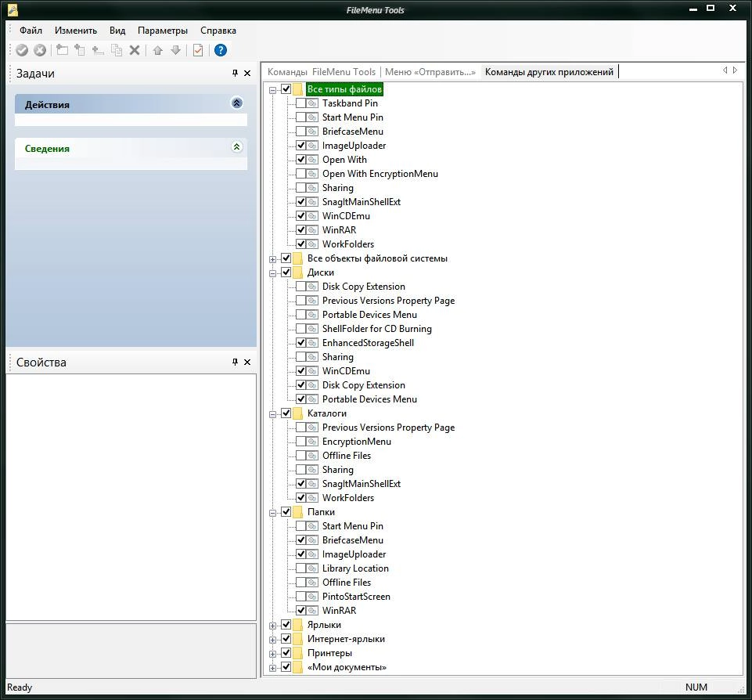Open the Изменить menu
The width and height of the screenshot is (752, 700).
click(x=76, y=31)
